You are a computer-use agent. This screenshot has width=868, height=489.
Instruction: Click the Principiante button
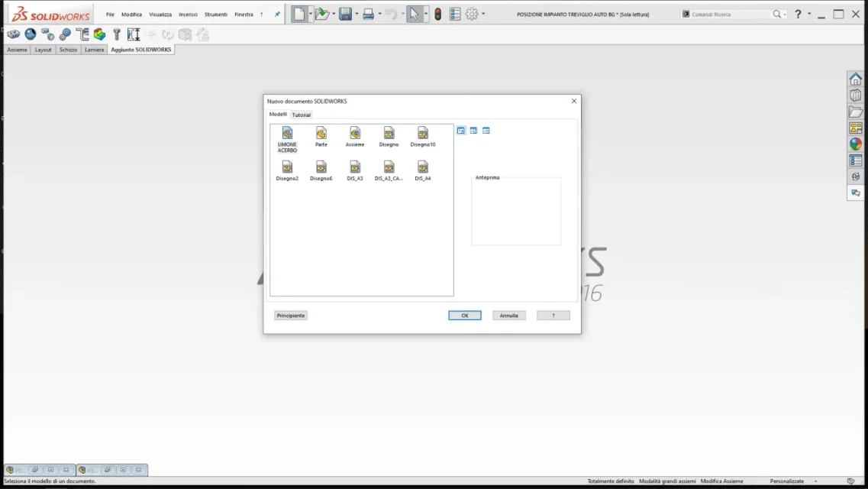click(x=291, y=316)
